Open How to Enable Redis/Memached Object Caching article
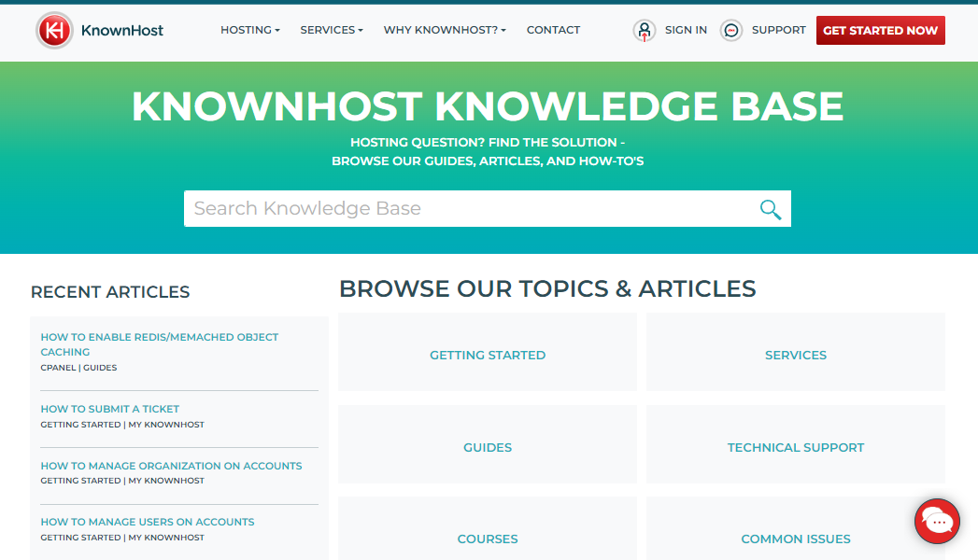Image resolution: width=978 pixels, height=560 pixels. (x=159, y=344)
